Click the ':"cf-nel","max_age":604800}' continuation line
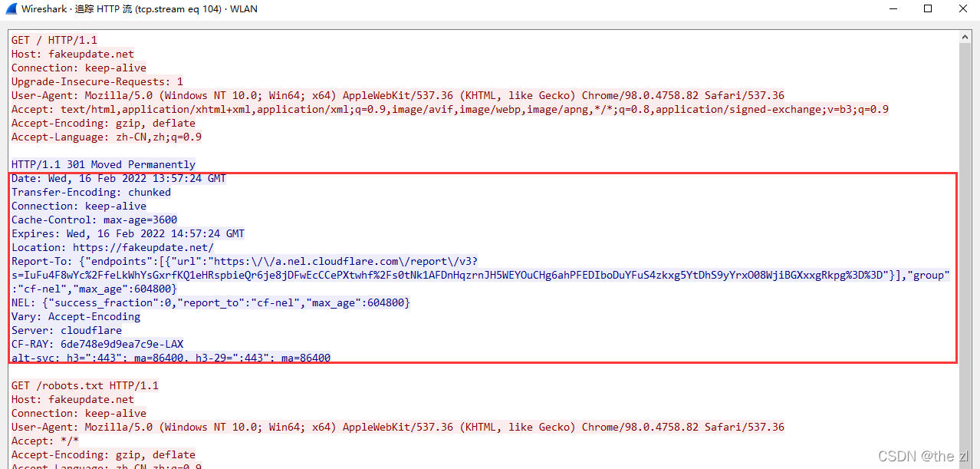 [94, 289]
